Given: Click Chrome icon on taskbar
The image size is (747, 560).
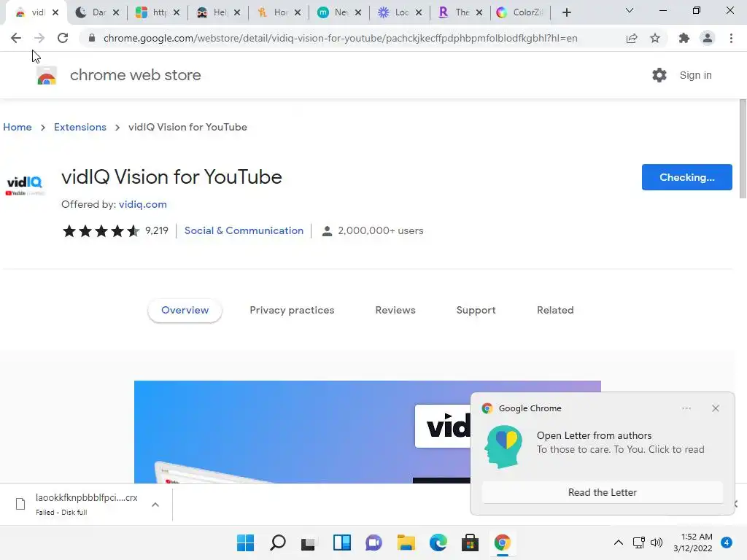Looking at the screenshot, I should point(502,542).
